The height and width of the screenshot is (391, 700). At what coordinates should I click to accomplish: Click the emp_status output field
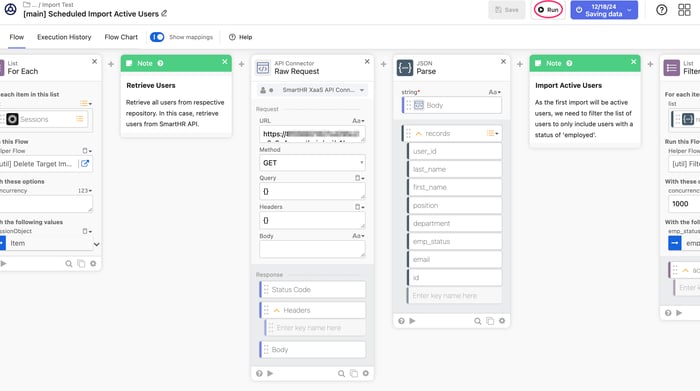pos(454,241)
